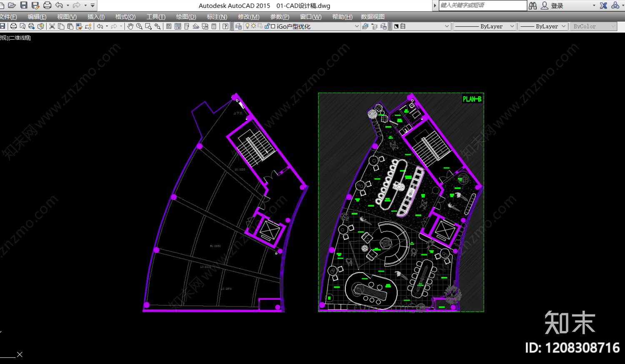Screen dimensions: 625x364
Task: Expand the iGo户型优化 layer dropdown
Action: click(x=357, y=26)
